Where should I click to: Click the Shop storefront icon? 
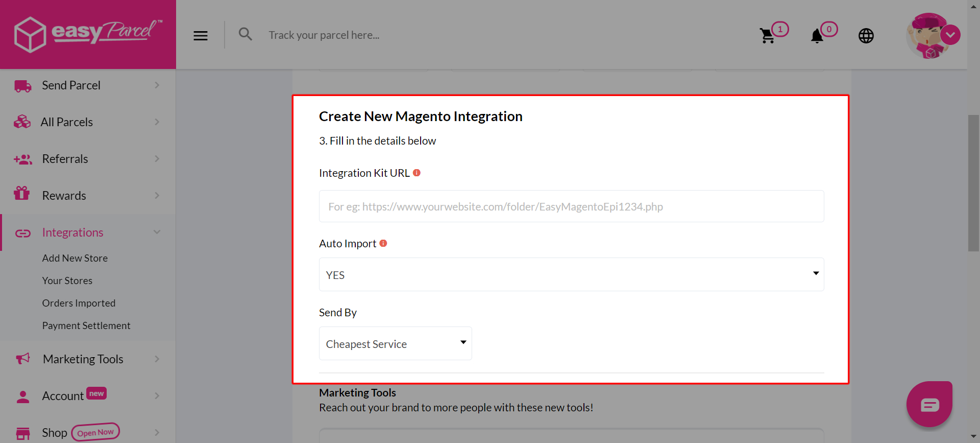[23, 433]
